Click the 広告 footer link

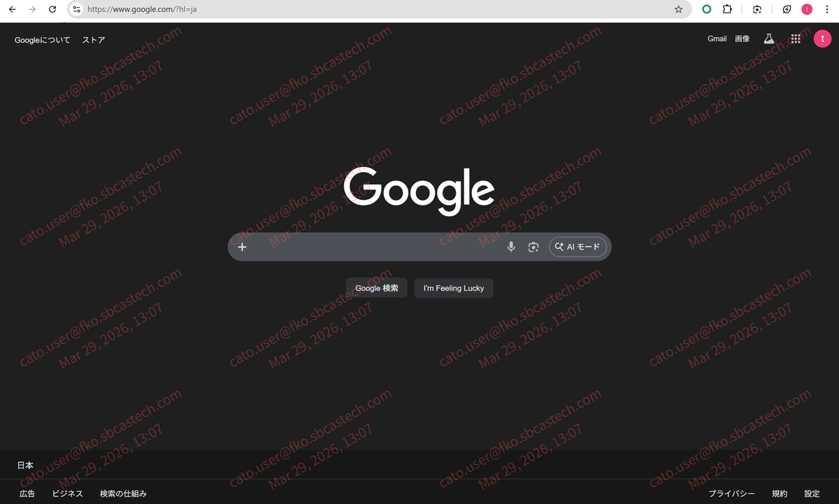click(27, 493)
